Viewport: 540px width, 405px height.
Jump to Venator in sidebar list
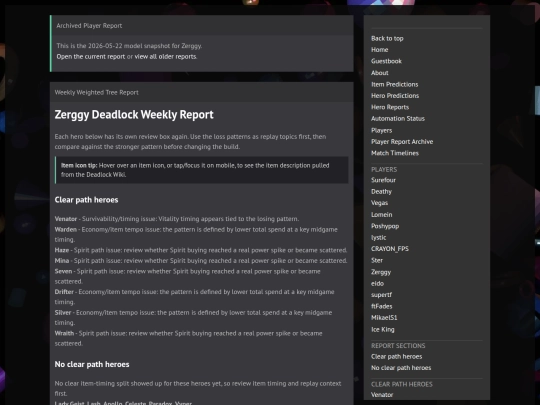[382, 395]
